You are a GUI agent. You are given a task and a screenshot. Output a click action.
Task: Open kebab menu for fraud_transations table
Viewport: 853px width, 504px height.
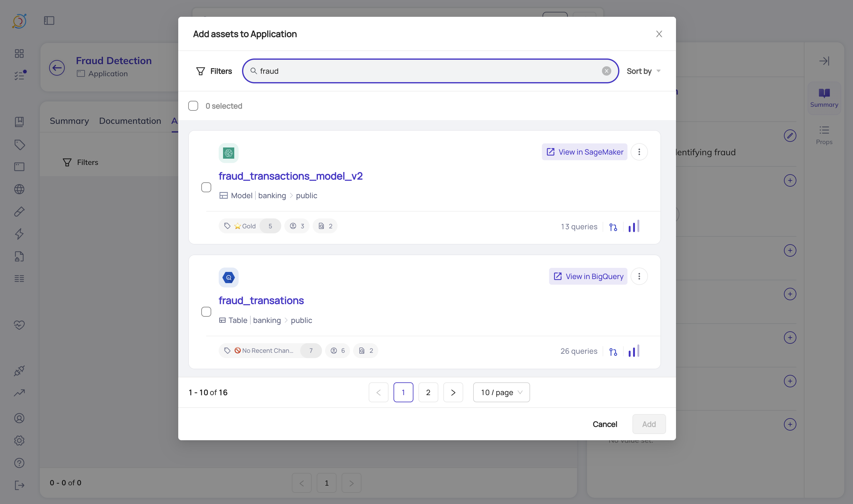pyautogui.click(x=639, y=277)
